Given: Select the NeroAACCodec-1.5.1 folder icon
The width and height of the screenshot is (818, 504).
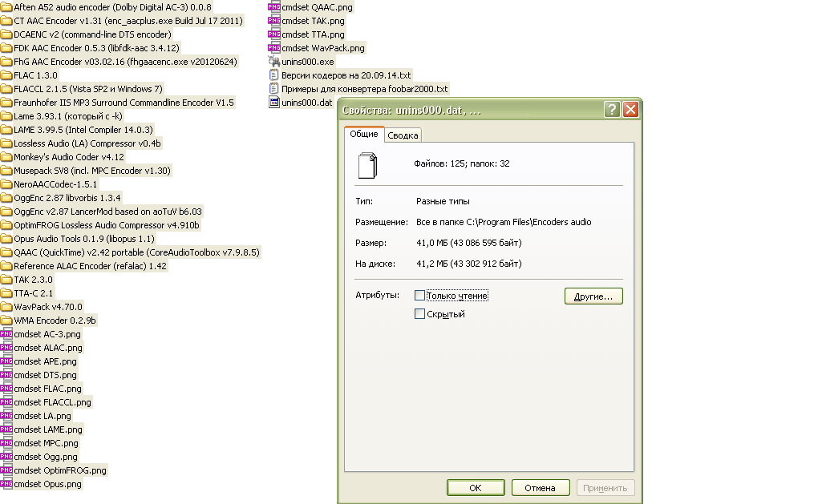Looking at the screenshot, I should 6,184.
